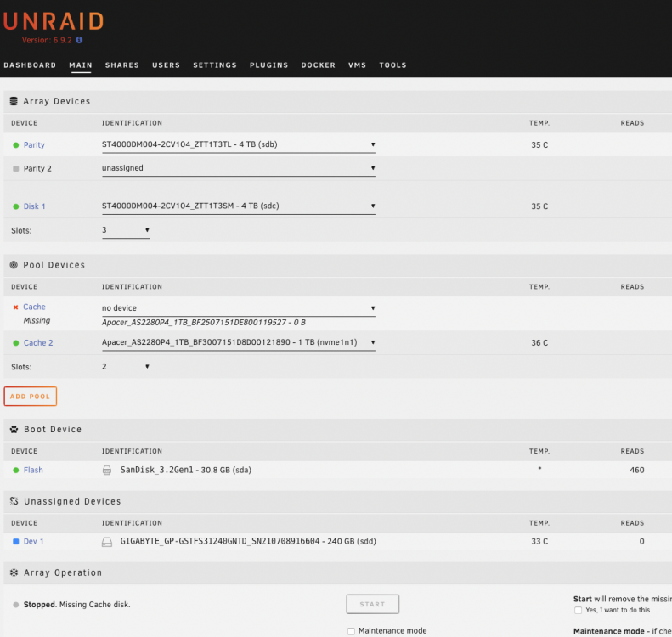Click the Pool Devices section icon
Screen dimensions: 672x637
point(14,265)
